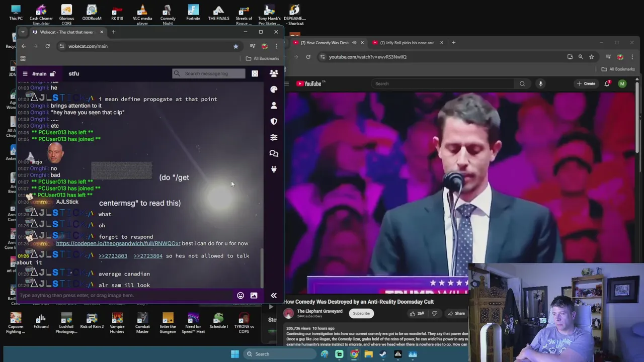Viewport: 644px width, 362px height.
Task: Open the Wokecat sliders settings icon
Action: (x=274, y=137)
